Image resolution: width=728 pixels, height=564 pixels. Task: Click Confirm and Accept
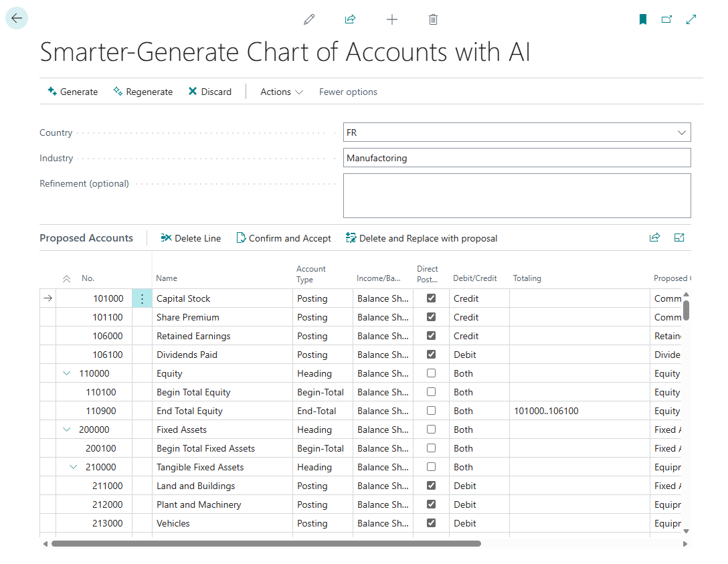tap(284, 238)
